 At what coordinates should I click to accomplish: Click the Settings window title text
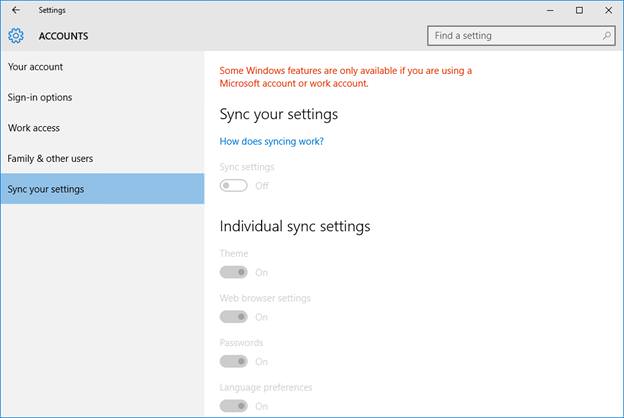point(52,10)
